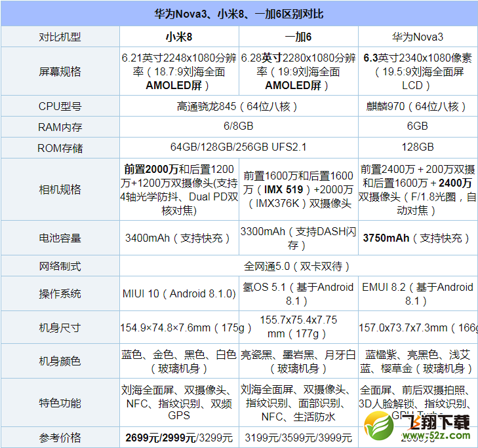Click the 麒麟970（64位八核） cell
Viewport: 478px width, 448px height.
tap(418, 106)
